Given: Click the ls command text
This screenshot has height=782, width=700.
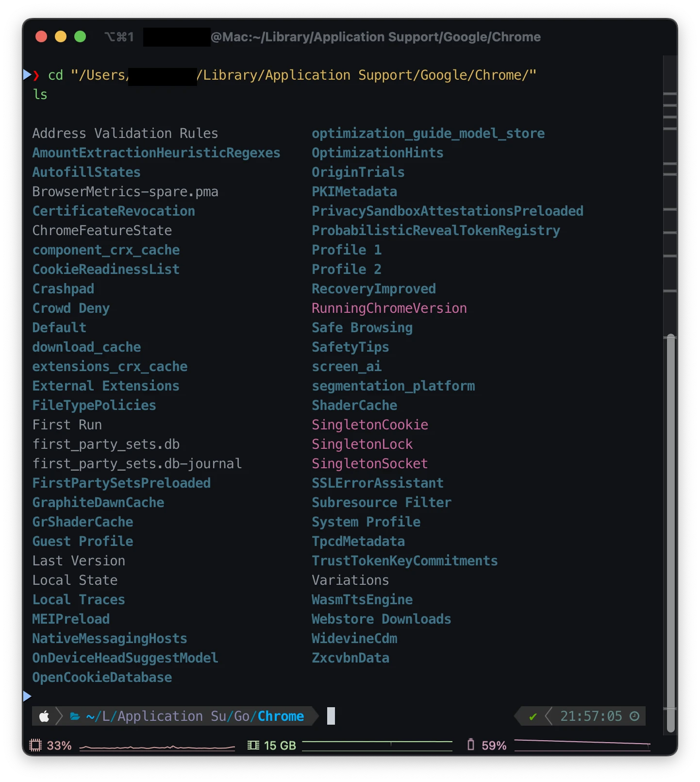Looking at the screenshot, I should tap(40, 95).
